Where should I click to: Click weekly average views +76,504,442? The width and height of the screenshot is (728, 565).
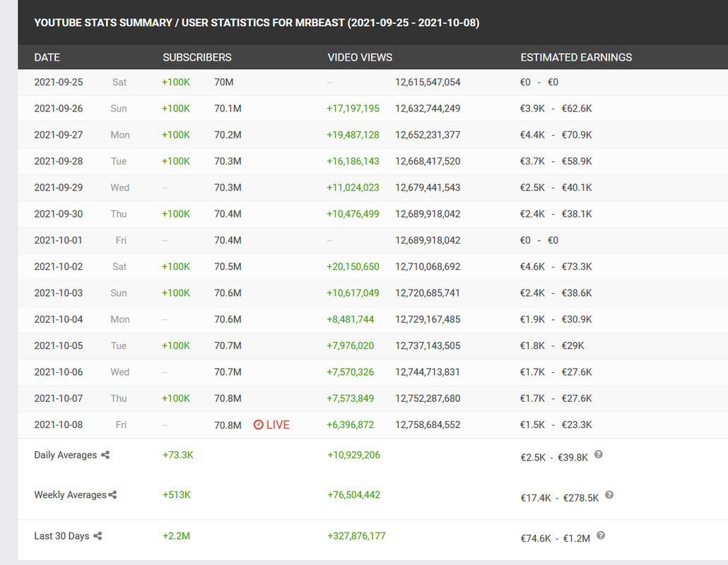pos(354,495)
